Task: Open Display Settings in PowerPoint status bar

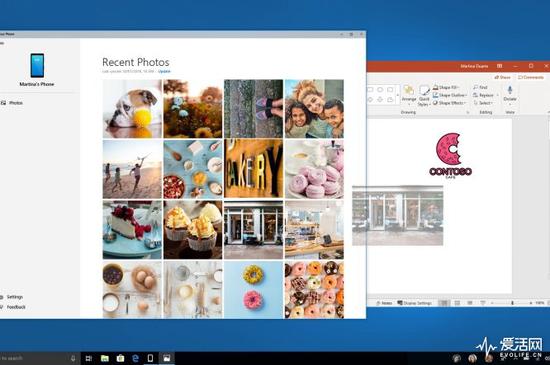Action: pyautogui.click(x=415, y=303)
